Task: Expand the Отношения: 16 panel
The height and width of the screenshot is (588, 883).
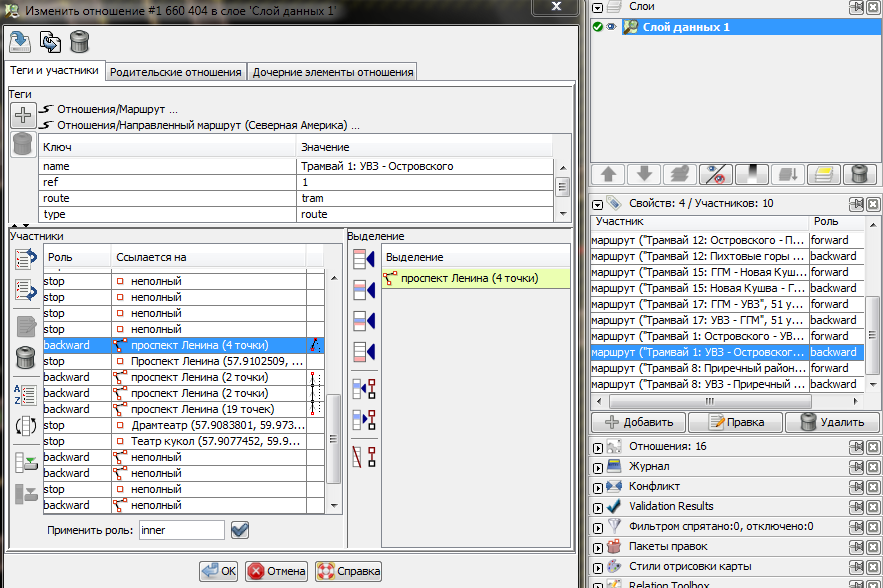Action: [x=597, y=448]
